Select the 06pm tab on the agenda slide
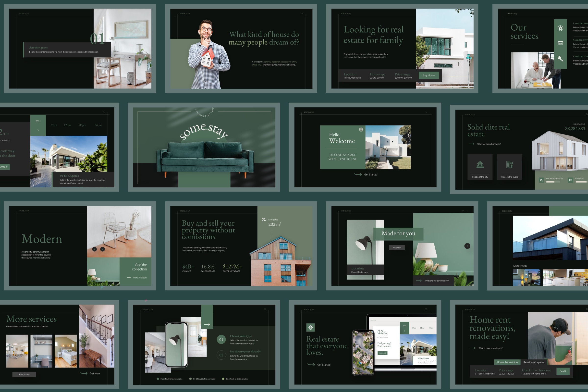 tap(98, 125)
